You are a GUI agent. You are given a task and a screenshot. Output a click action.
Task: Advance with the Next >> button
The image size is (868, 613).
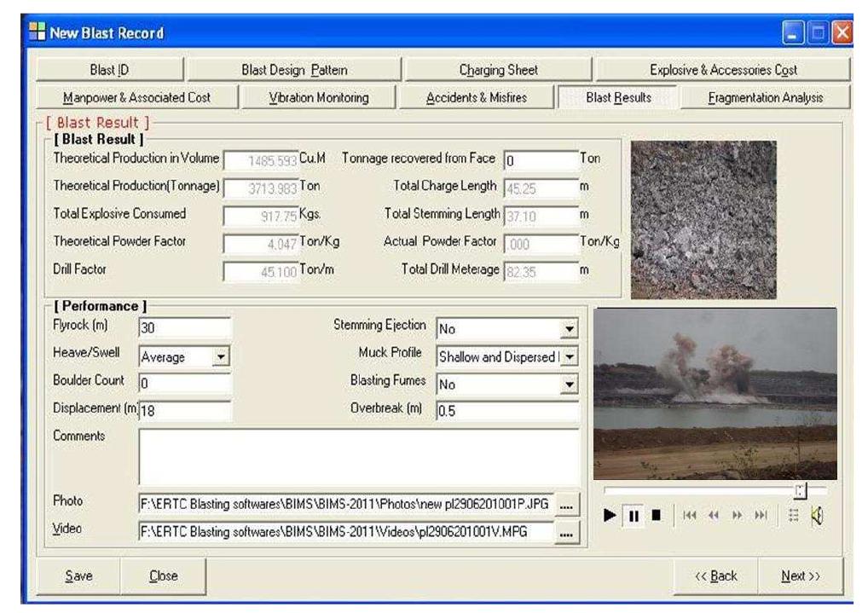click(x=801, y=575)
